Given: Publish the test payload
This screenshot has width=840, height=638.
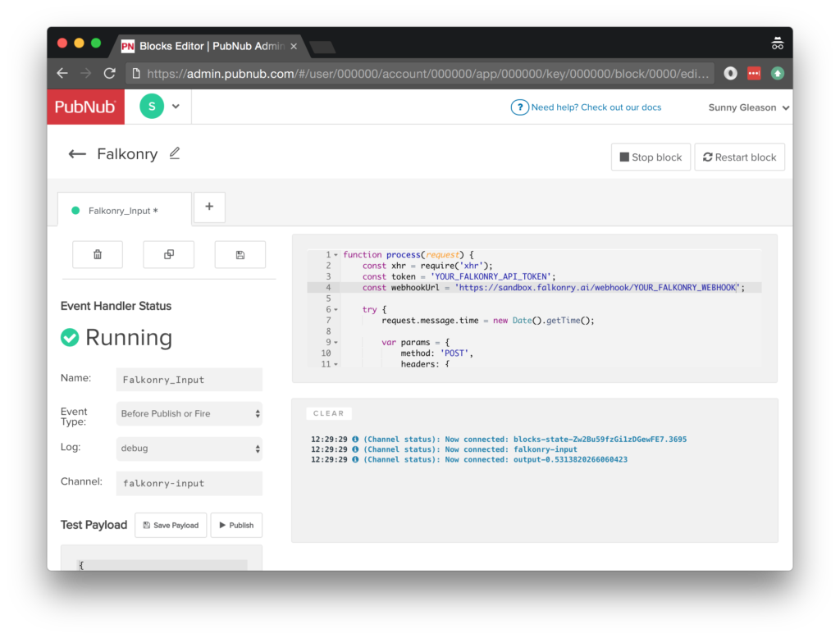Looking at the screenshot, I should [x=236, y=525].
